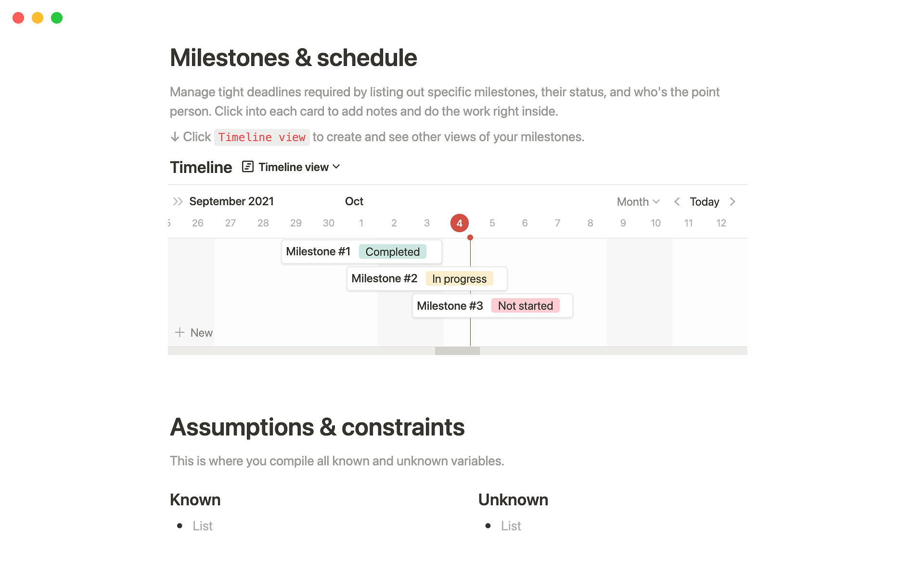Click the green traffic light window button
924x578 pixels.
pyautogui.click(x=56, y=18)
